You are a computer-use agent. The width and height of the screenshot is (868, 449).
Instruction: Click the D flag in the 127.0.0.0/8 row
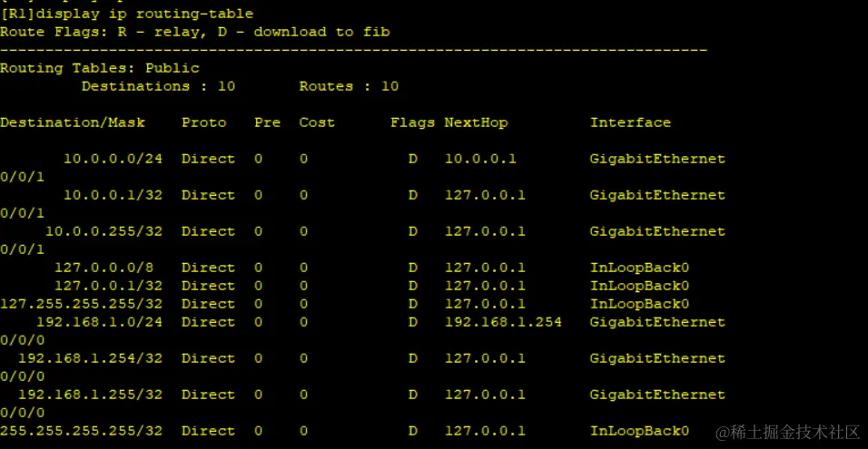[413, 268]
